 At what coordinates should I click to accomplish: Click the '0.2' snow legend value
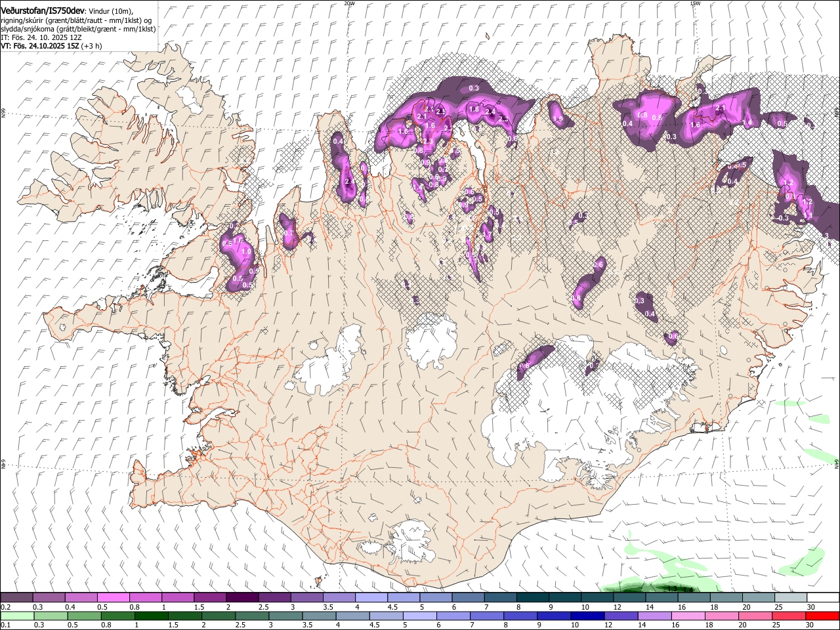click(x=5, y=607)
